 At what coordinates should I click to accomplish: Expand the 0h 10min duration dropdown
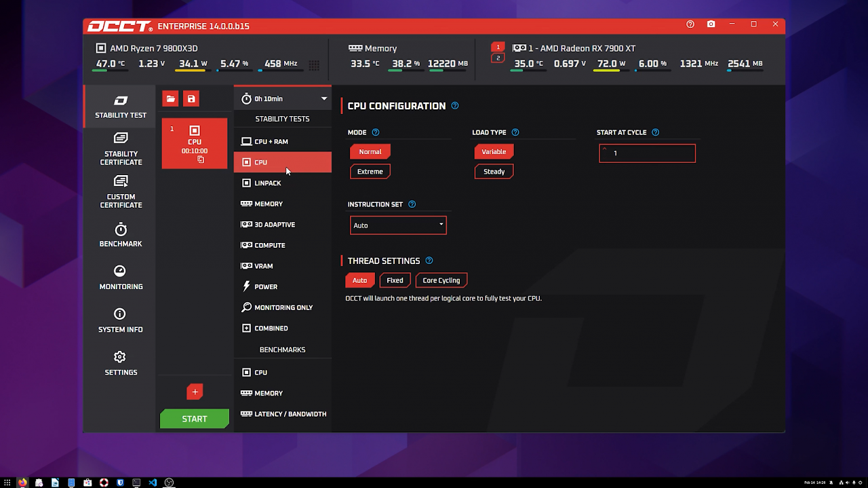[x=283, y=99]
